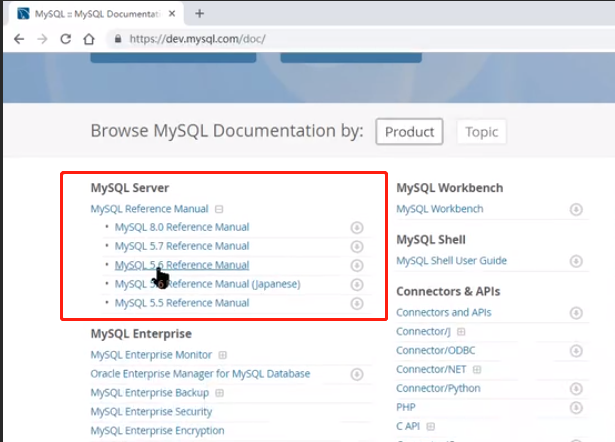The width and height of the screenshot is (615, 442).
Task: Open MySQL Enterprise Security link
Action: pos(151,411)
